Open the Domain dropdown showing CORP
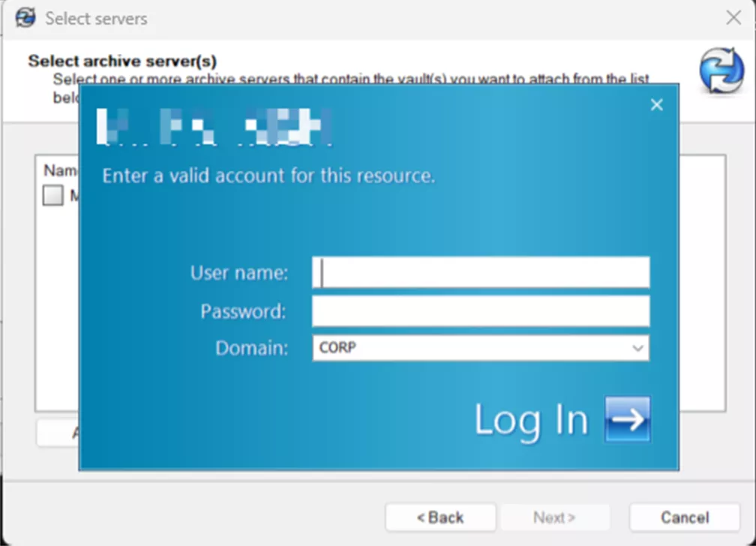756x546 pixels. [481, 348]
